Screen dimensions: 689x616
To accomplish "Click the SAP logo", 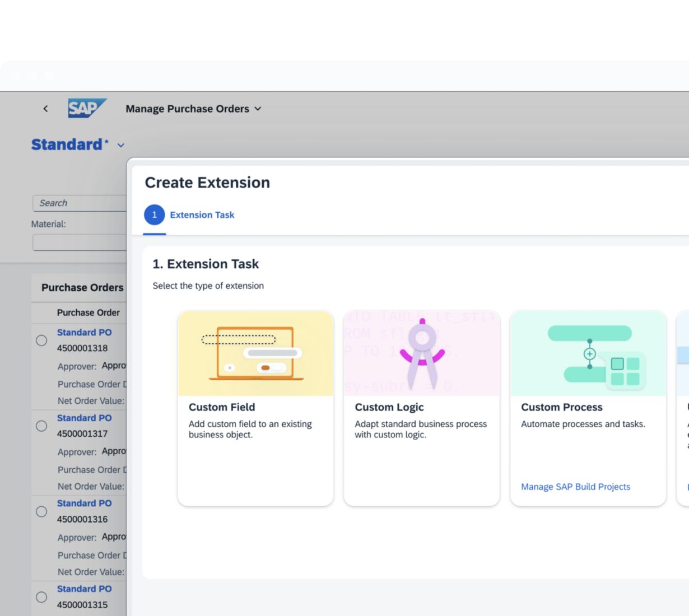I will coord(87,108).
